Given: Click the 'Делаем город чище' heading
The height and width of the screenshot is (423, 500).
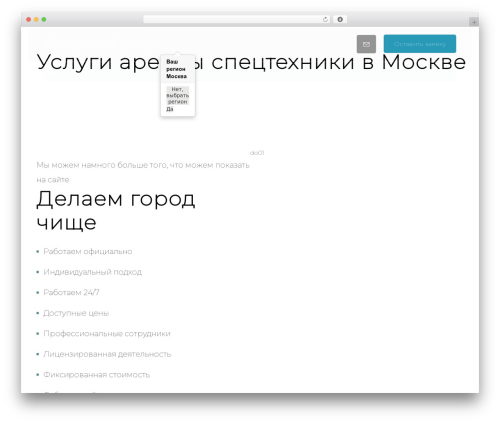Looking at the screenshot, I should pos(116,211).
